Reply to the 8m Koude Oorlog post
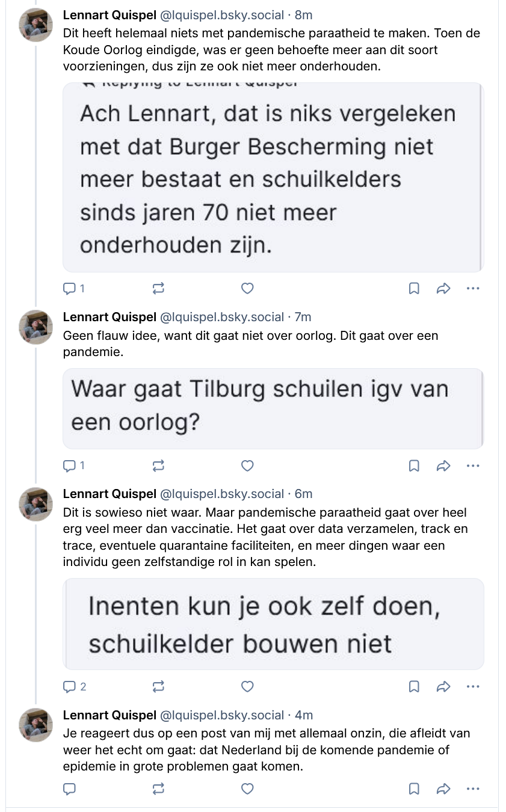 pyautogui.click(x=70, y=289)
